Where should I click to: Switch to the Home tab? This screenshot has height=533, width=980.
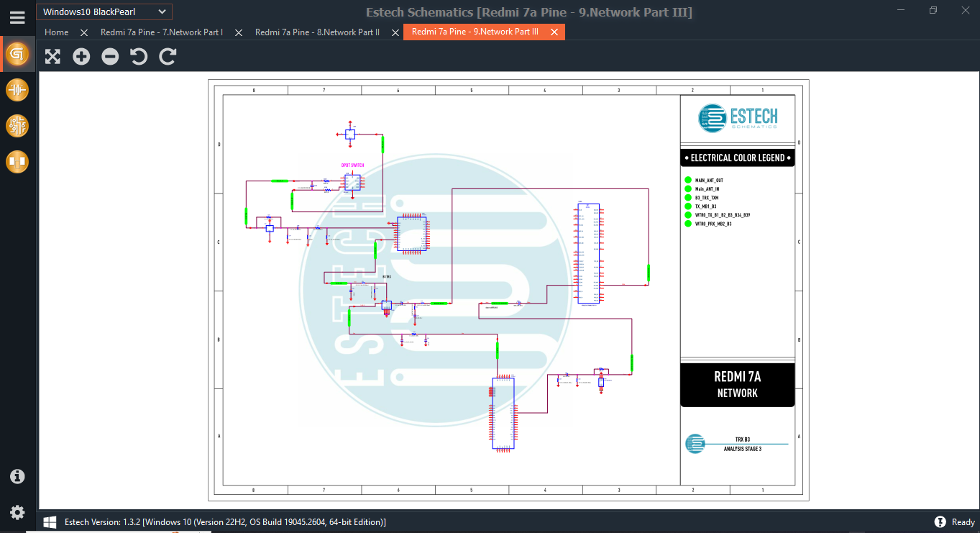pyautogui.click(x=57, y=32)
